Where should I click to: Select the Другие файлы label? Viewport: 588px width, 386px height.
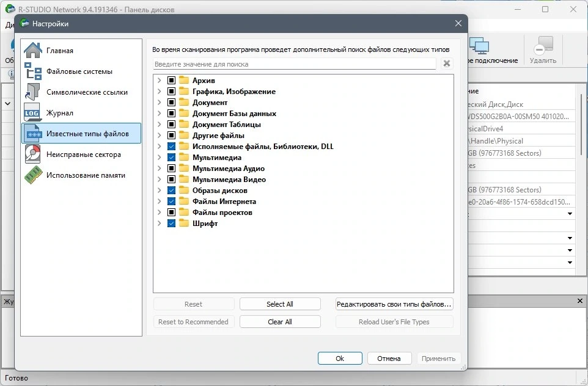click(218, 136)
